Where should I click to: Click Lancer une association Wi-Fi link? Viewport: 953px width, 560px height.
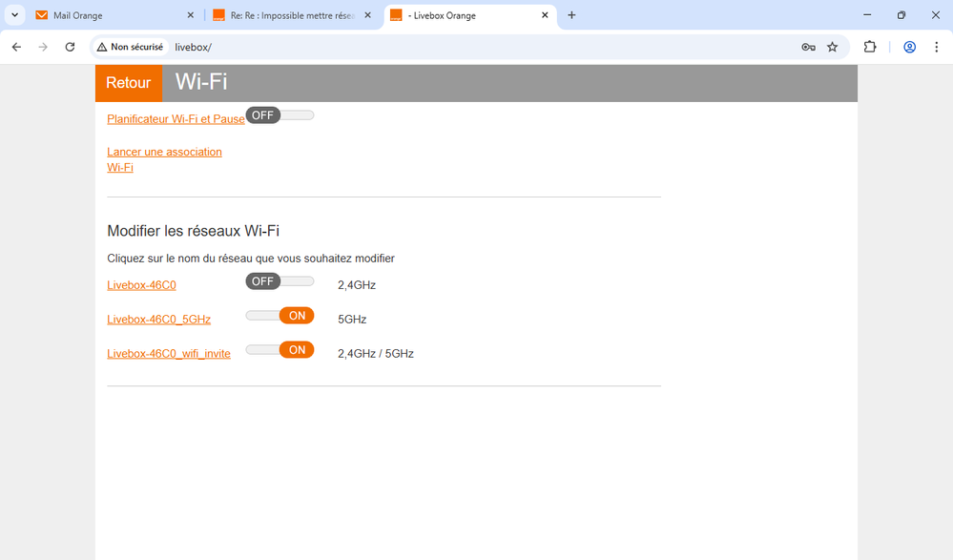(x=164, y=159)
